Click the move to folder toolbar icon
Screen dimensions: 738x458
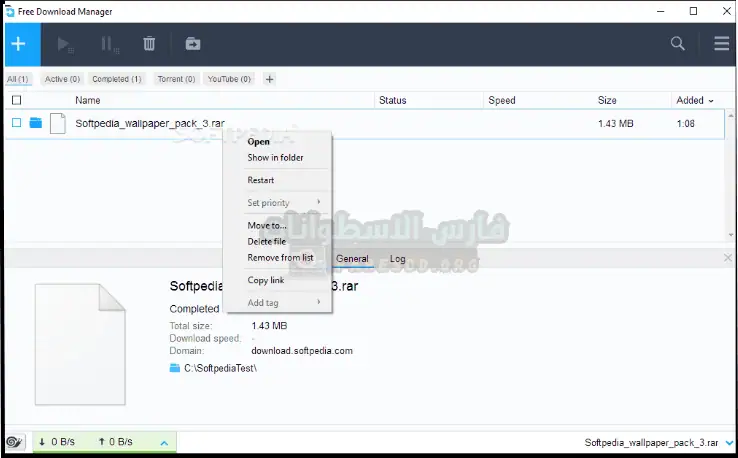pos(192,44)
